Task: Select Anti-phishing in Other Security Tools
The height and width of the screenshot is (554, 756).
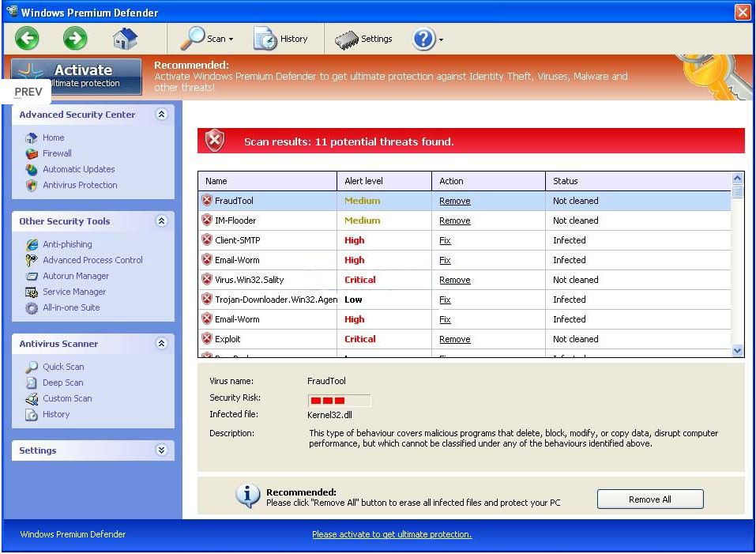Action: [x=67, y=244]
